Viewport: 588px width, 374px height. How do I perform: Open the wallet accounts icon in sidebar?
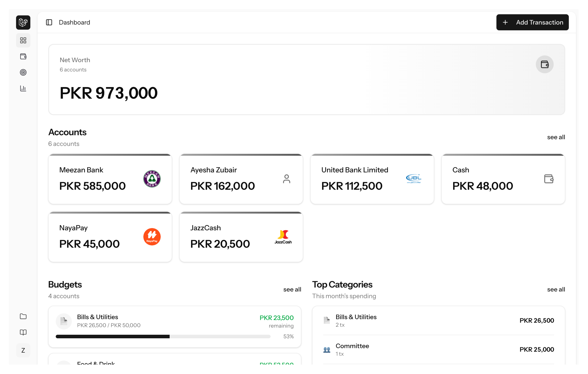[23, 56]
